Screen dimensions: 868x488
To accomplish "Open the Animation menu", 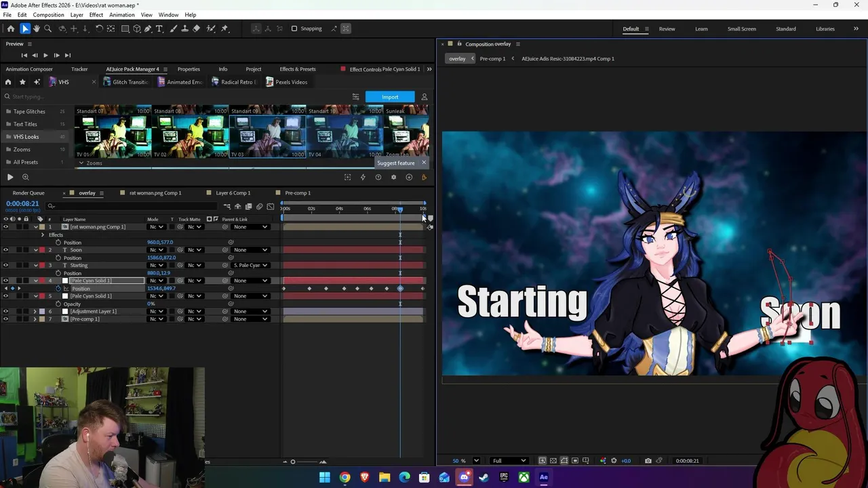I will tap(122, 15).
